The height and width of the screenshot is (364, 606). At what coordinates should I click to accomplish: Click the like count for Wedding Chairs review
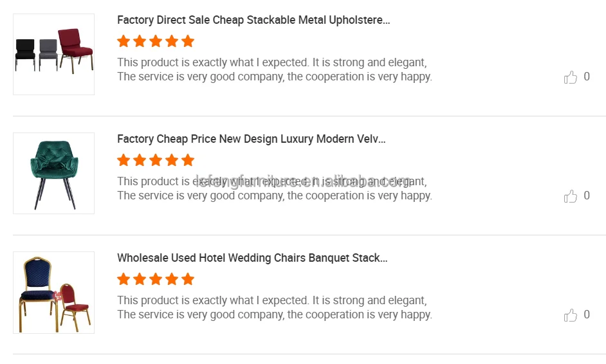coord(587,314)
